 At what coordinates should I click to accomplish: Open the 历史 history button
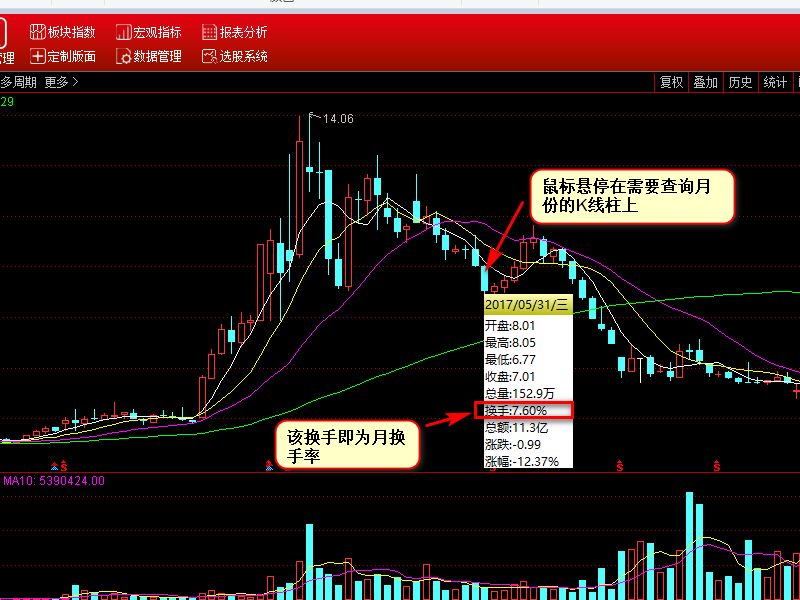[x=740, y=82]
